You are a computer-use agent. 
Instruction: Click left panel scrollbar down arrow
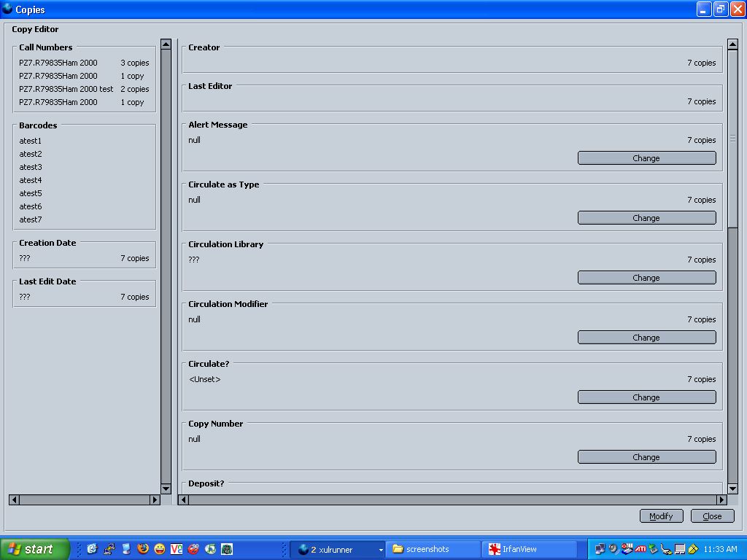(166, 489)
